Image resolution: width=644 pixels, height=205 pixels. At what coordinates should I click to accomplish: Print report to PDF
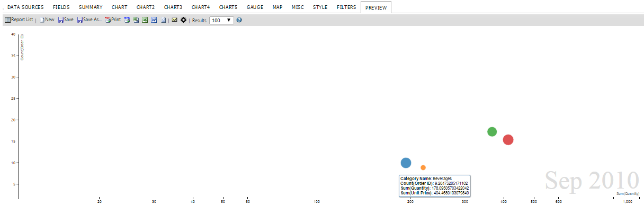pos(113,20)
